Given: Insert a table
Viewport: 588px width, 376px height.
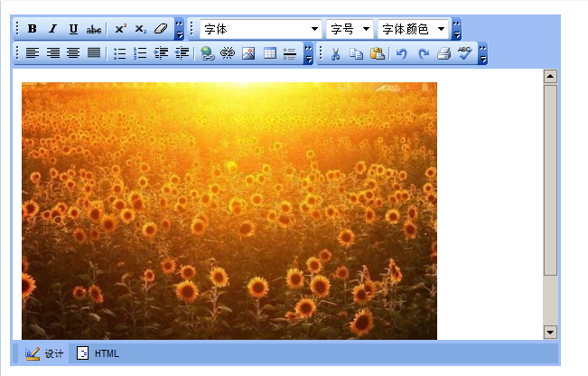Looking at the screenshot, I should coord(269,53).
